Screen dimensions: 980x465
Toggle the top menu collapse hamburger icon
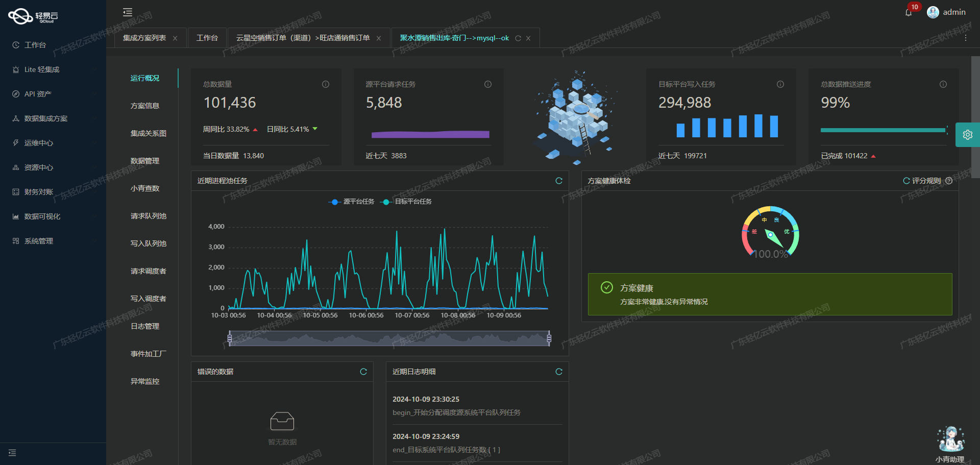128,12
